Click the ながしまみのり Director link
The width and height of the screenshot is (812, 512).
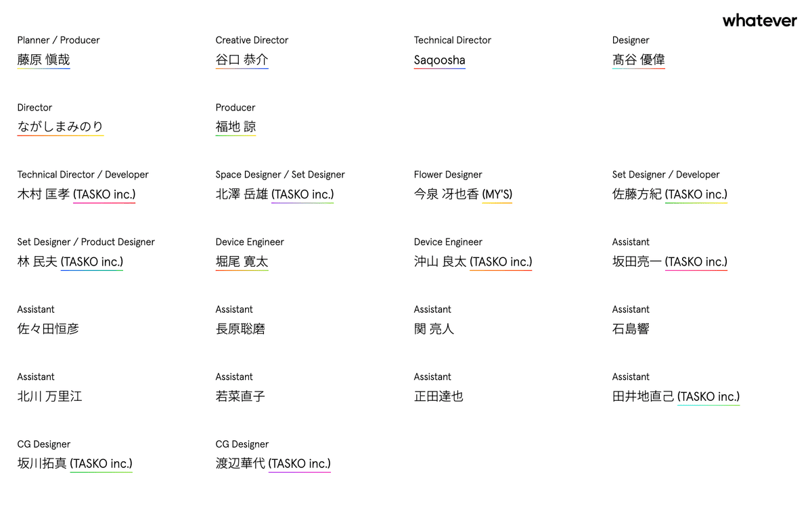tap(60, 127)
